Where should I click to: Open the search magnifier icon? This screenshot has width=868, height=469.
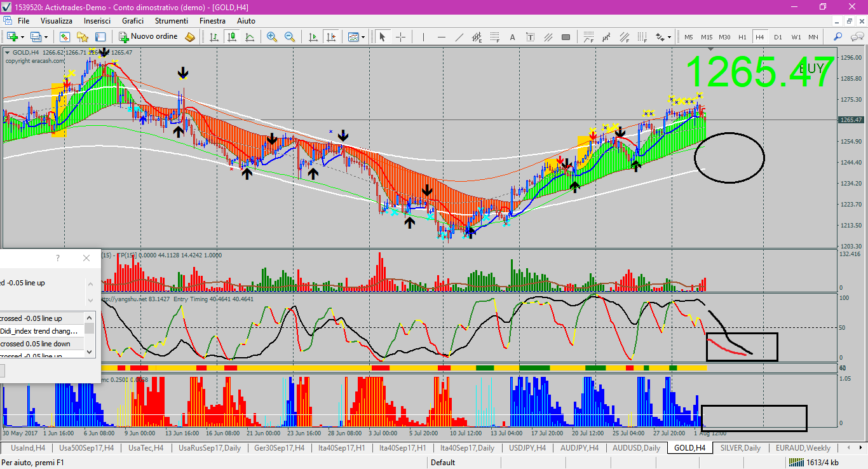pos(837,37)
